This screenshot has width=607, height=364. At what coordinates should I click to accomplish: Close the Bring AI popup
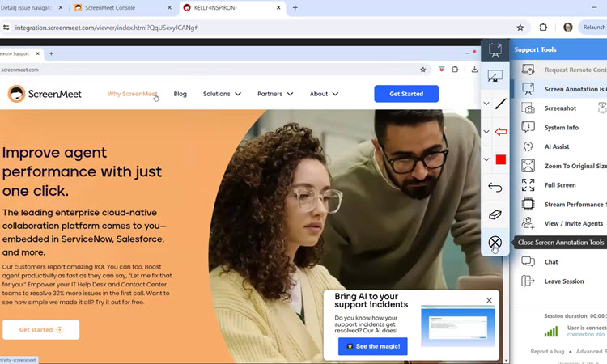tap(490, 301)
